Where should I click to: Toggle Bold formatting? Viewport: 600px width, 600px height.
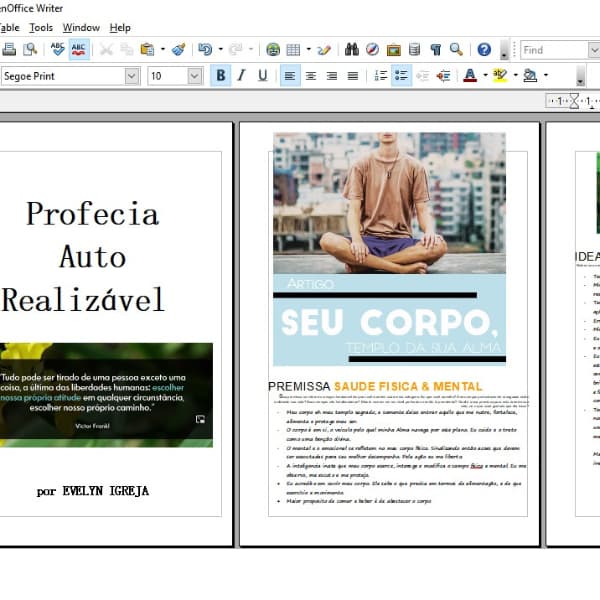coord(221,75)
